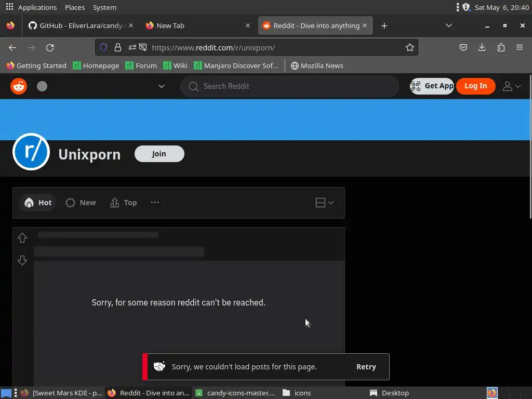Switch to the candy-icons-master taskbar window
This screenshot has width=532, height=399.
tap(236, 393)
